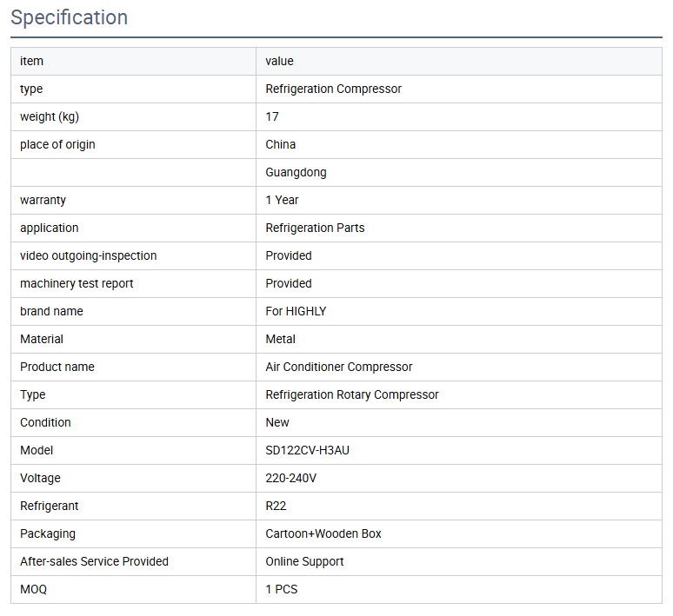The width and height of the screenshot is (673, 616).
Task: Select the 'Online Support' value
Action: pos(304,561)
